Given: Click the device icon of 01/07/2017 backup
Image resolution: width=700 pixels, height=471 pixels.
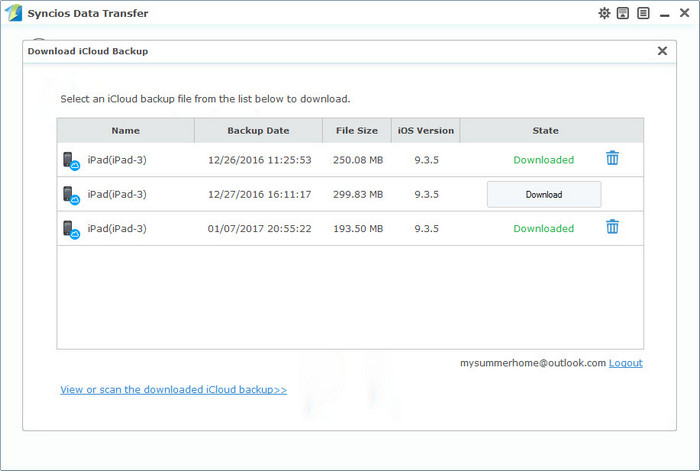Looking at the screenshot, I should [x=71, y=229].
